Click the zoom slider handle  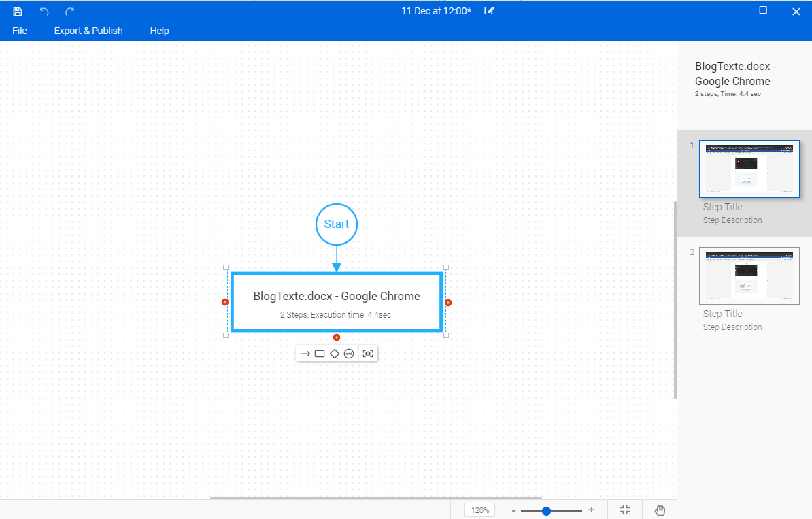[546, 511]
